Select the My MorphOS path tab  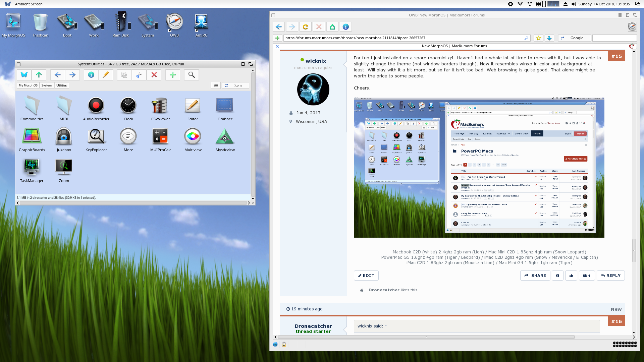click(28, 85)
